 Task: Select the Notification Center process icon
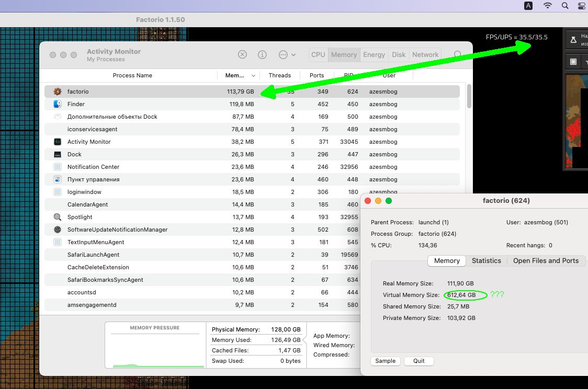[x=58, y=167]
